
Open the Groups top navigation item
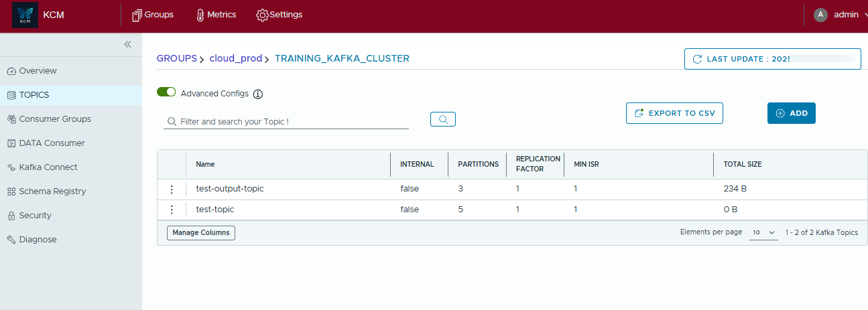pyautogui.click(x=153, y=15)
